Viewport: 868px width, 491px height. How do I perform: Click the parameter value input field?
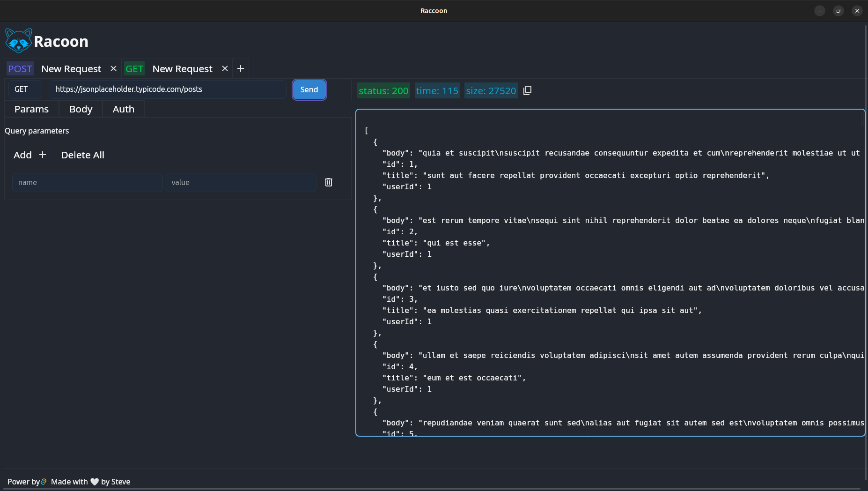coord(241,183)
